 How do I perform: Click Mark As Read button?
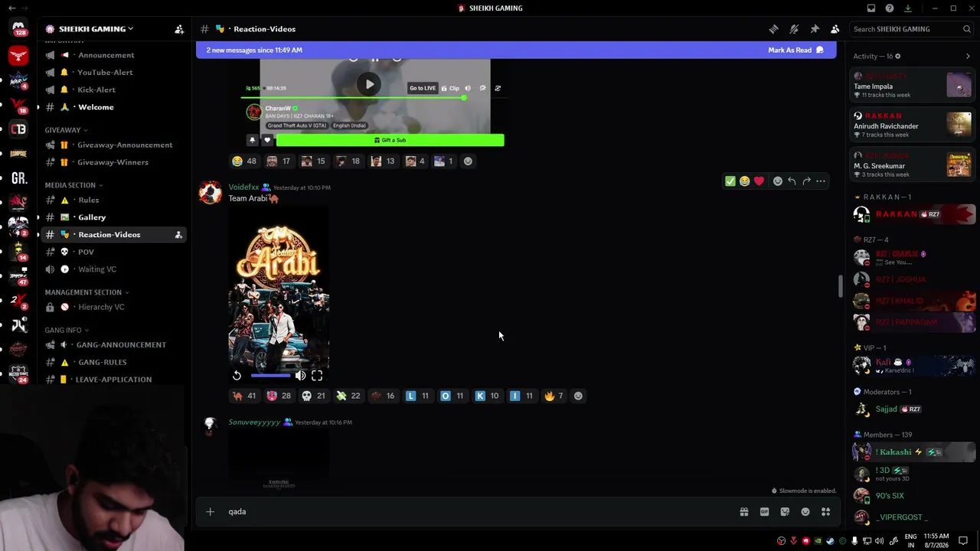click(795, 51)
